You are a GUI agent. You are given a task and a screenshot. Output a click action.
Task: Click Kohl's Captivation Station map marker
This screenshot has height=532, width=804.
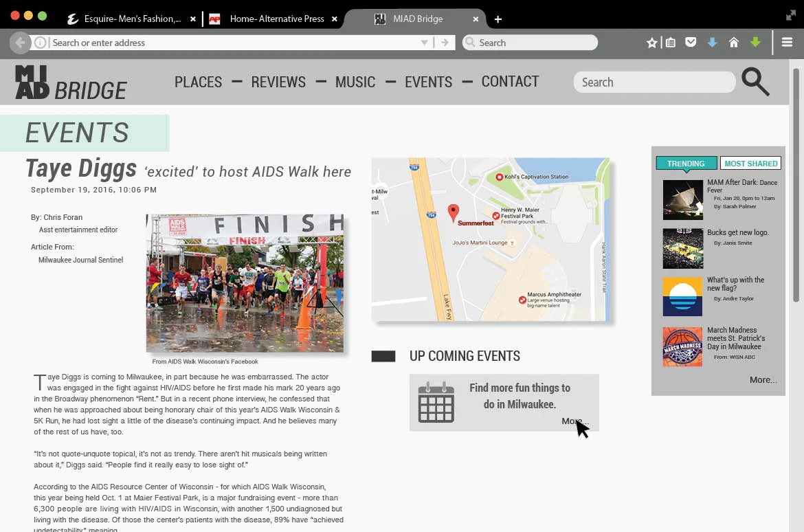[x=498, y=177]
